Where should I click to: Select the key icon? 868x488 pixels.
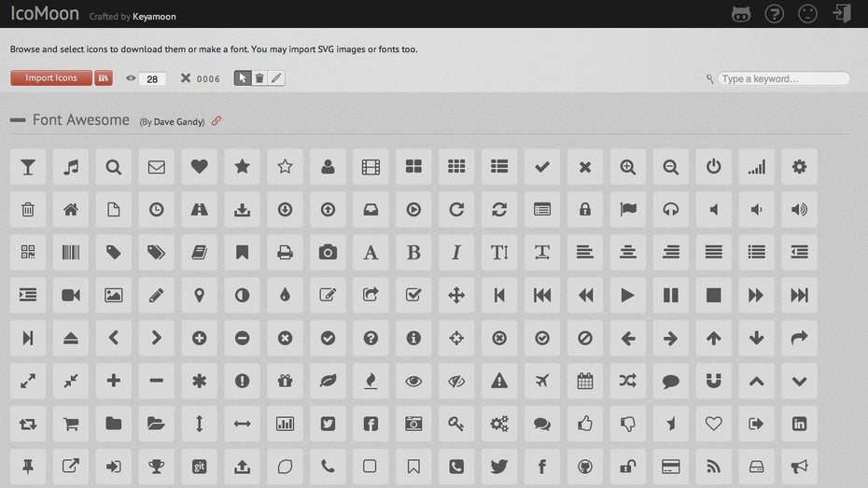456,424
